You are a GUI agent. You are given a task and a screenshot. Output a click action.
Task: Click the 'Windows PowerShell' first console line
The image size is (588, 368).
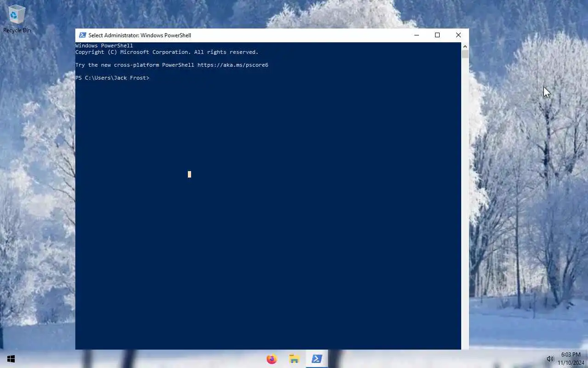point(104,46)
